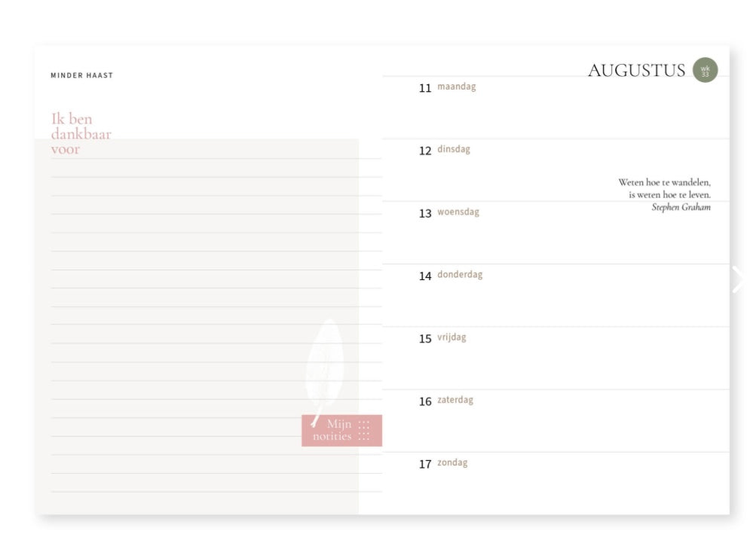Select day 14 donderdag
756x552 pixels.
(x=451, y=275)
